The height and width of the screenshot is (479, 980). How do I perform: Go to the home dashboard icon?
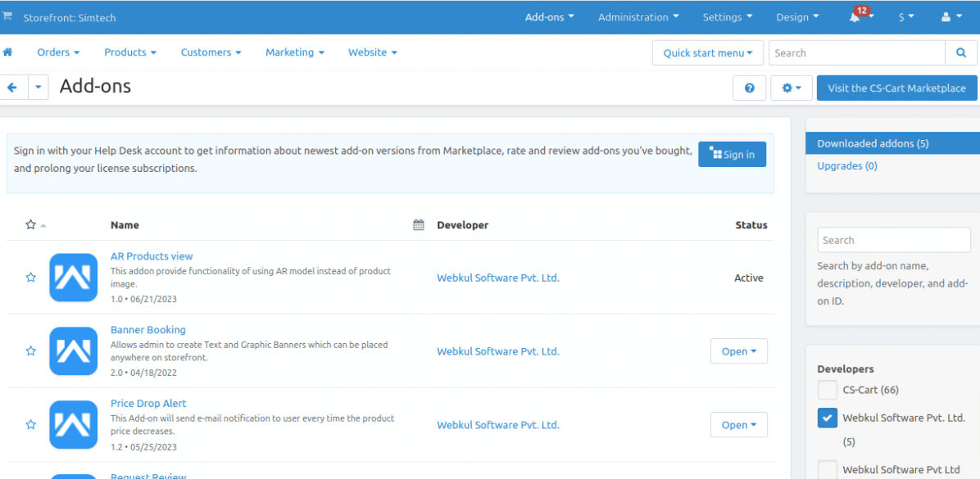pyautogui.click(x=7, y=52)
